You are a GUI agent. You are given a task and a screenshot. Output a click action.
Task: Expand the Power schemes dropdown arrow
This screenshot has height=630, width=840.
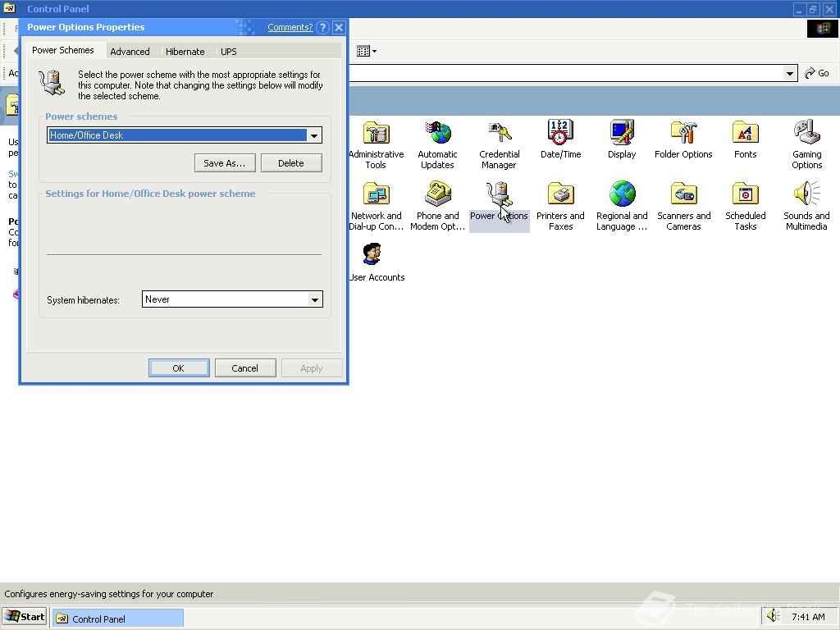tap(314, 135)
